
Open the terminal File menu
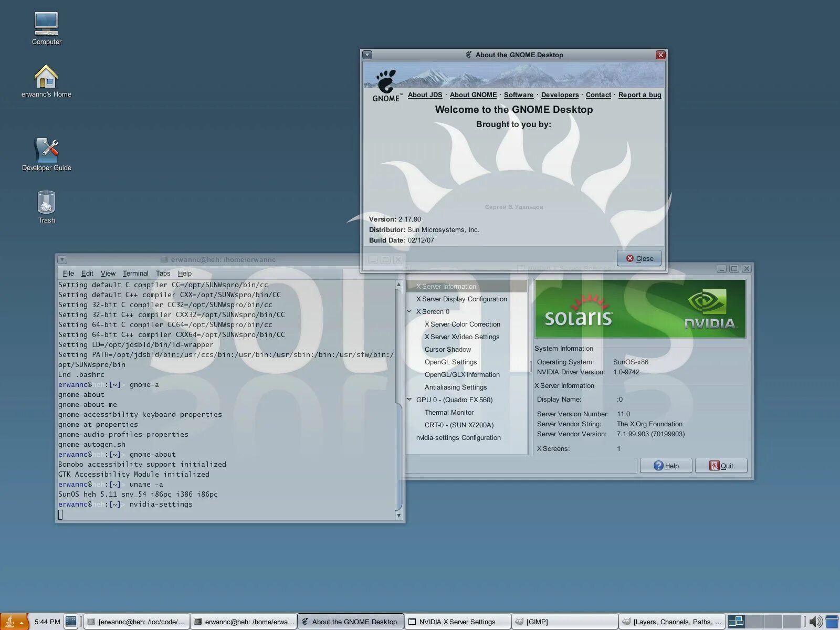(68, 273)
